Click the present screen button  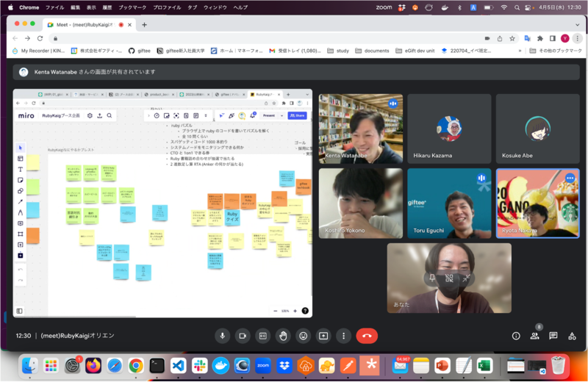(323, 336)
